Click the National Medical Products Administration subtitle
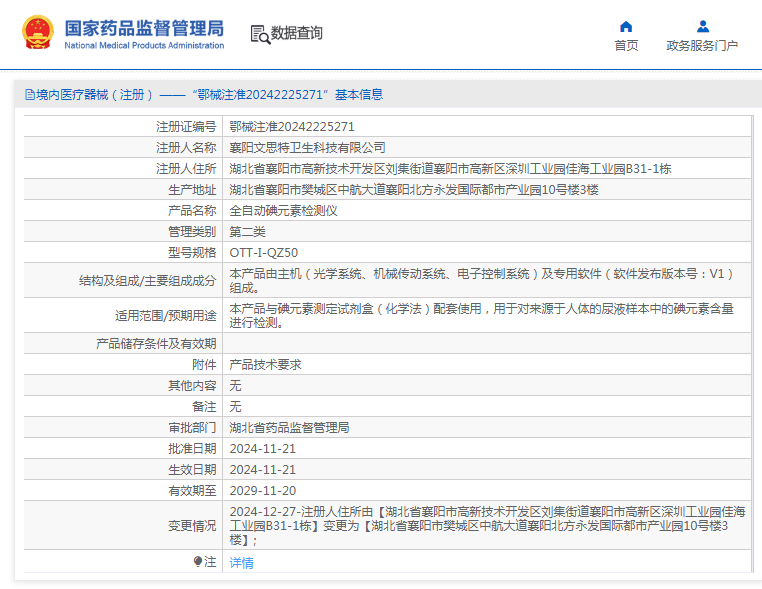The width and height of the screenshot is (762, 589). [x=144, y=45]
